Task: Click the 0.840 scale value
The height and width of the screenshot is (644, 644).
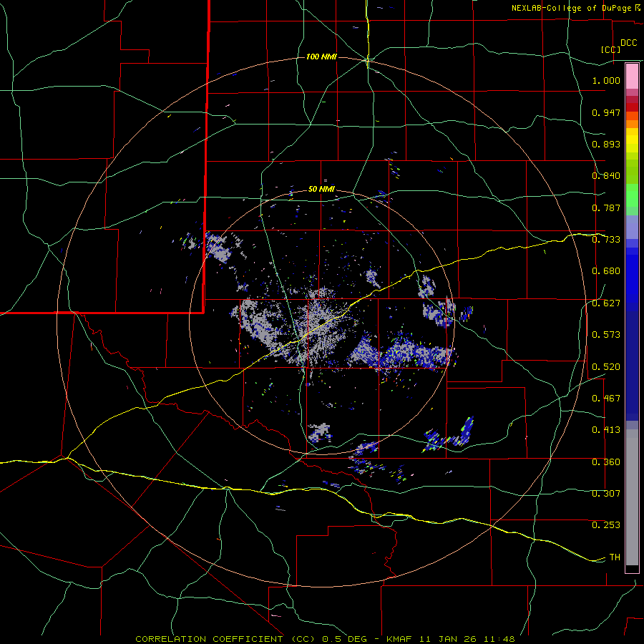Action: tap(606, 176)
